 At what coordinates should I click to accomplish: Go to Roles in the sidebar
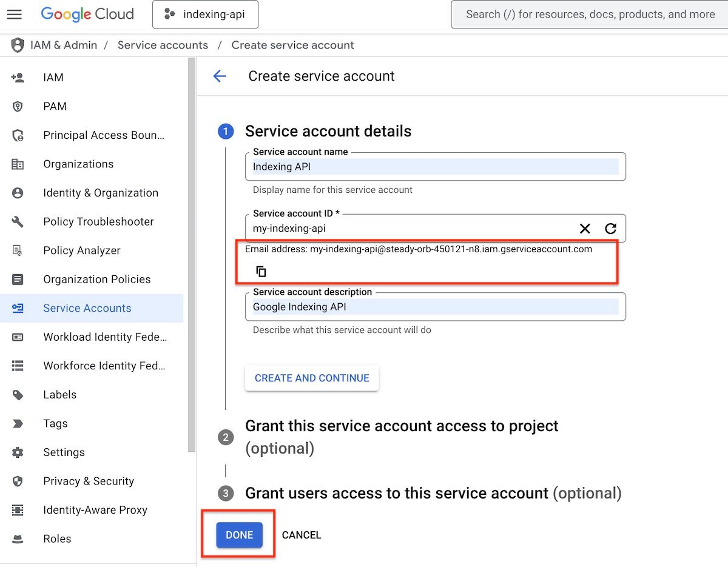point(57,538)
